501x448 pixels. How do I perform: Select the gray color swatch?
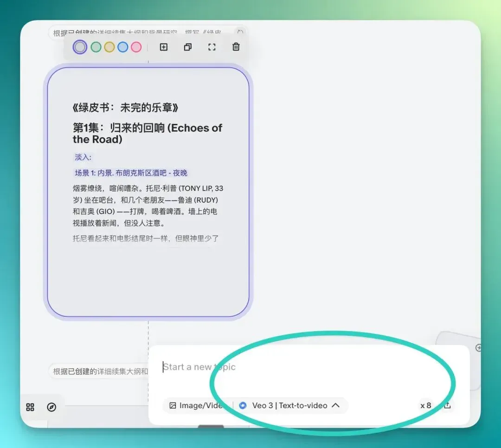pyautogui.click(x=80, y=47)
